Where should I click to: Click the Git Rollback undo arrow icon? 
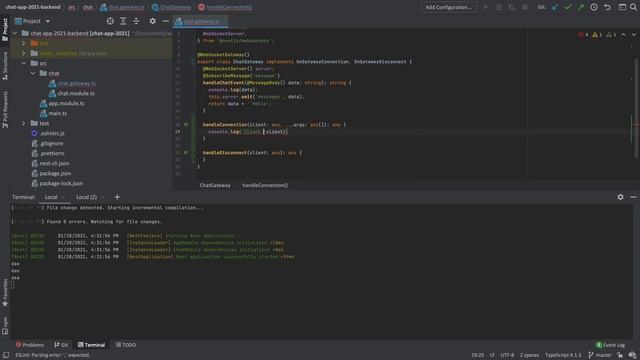coord(607,7)
